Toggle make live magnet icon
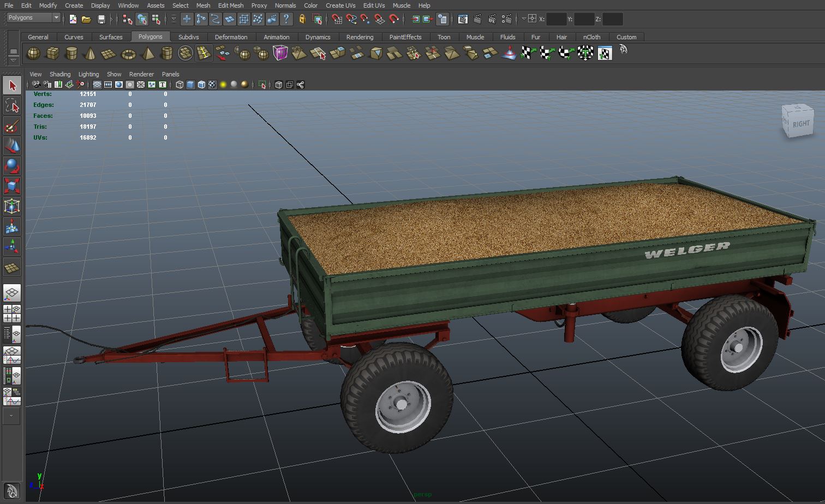The image size is (825, 504). pyautogui.click(x=393, y=19)
